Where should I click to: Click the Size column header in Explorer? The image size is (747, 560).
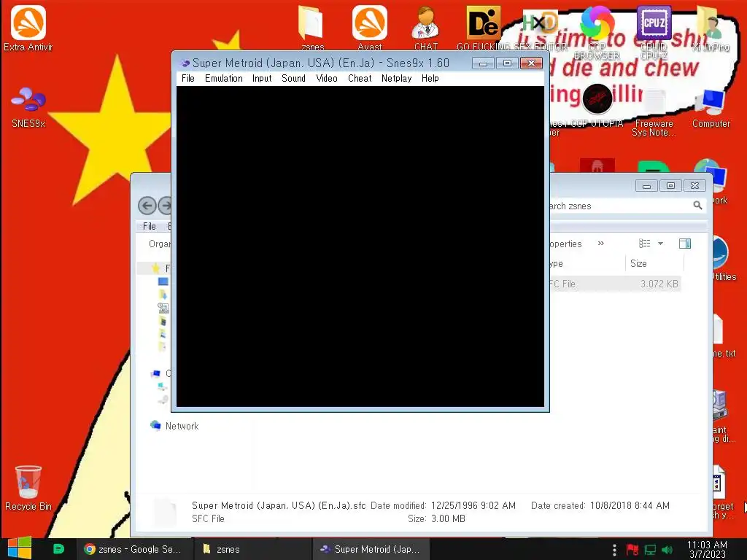click(x=654, y=263)
